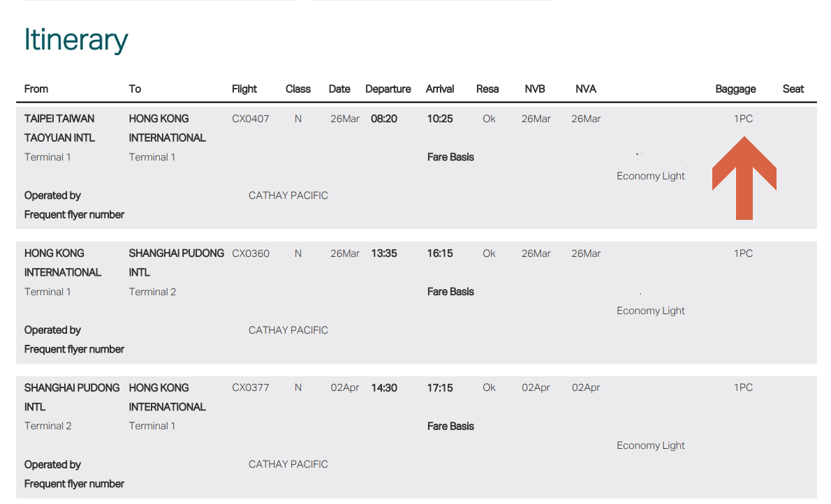This screenshot has width=831, height=504.
Task: Select the Seat column header
Action: coord(793,89)
